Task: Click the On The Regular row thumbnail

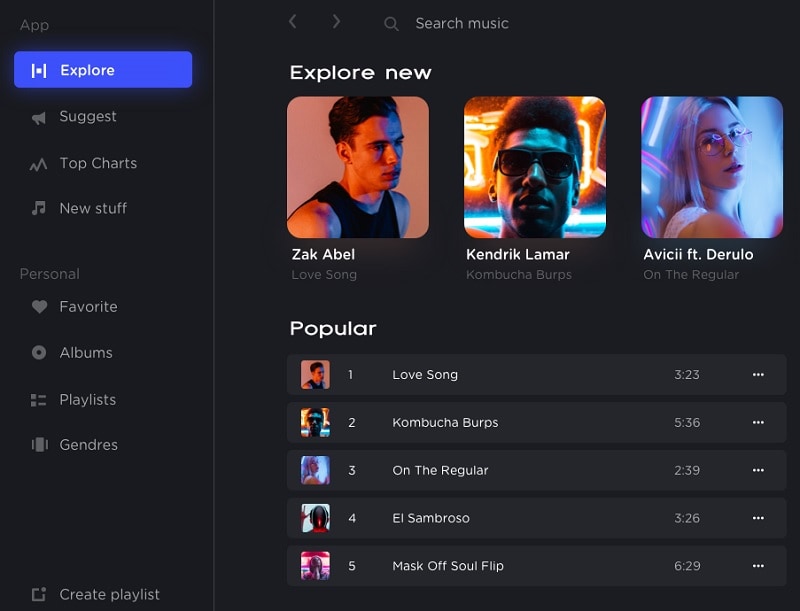Action: coord(315,470)
